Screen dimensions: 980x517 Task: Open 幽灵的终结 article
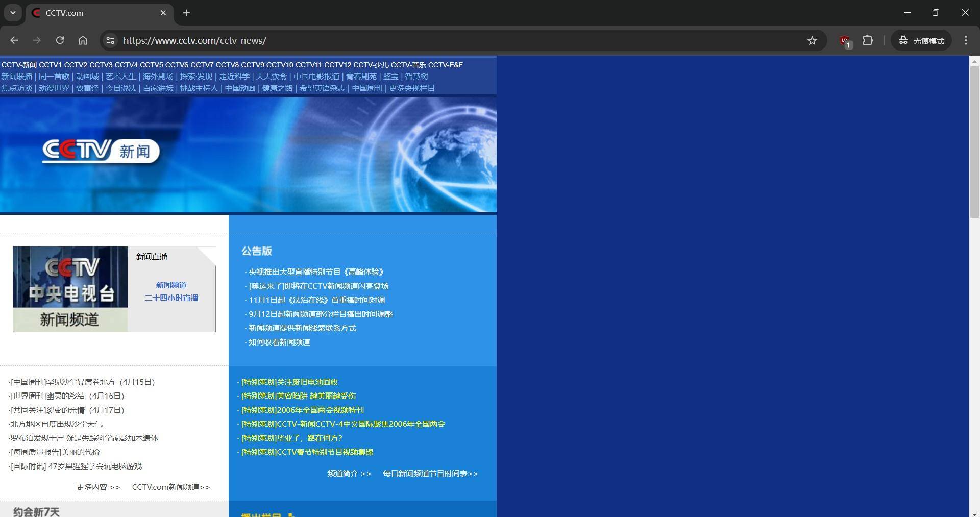tap(67, 396)
